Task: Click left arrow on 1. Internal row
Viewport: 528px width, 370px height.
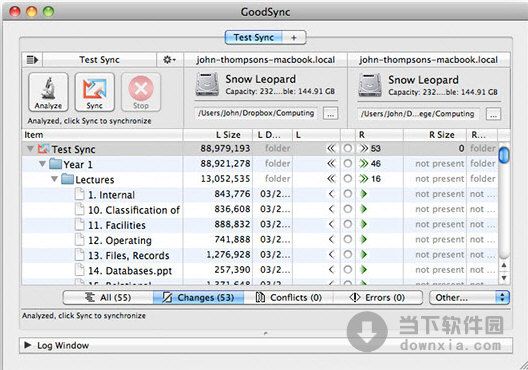Action: tap(332, 194)
